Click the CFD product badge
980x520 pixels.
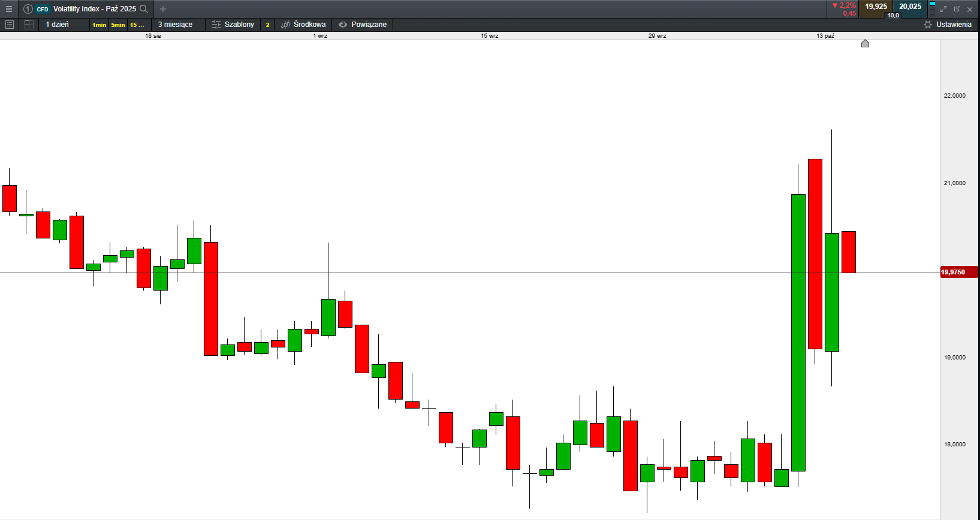(42, 9)
